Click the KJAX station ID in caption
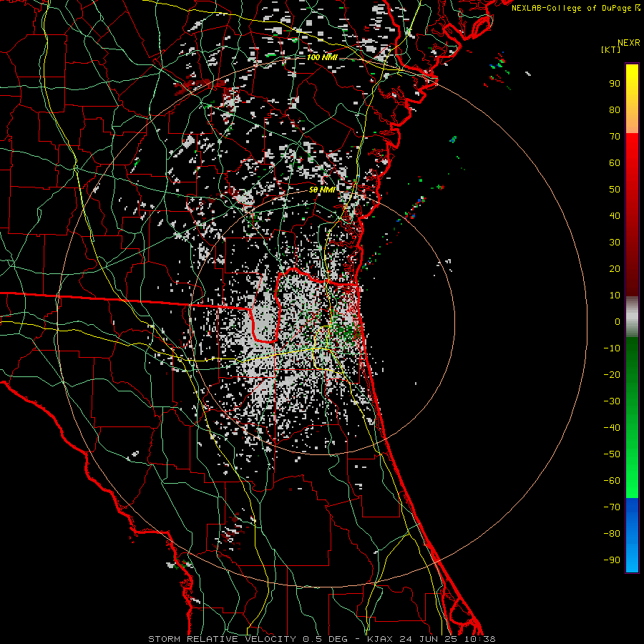The width and height of the screenshot is (644, 644). [381, 639]
